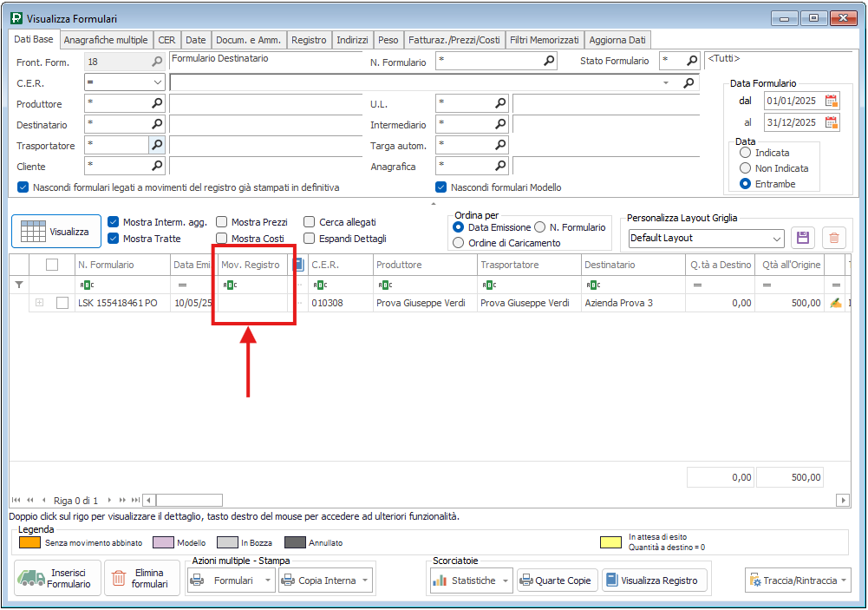868x610 pixels.
Task: Open the 'al' date calendar picker
Action: coord(832,122)
